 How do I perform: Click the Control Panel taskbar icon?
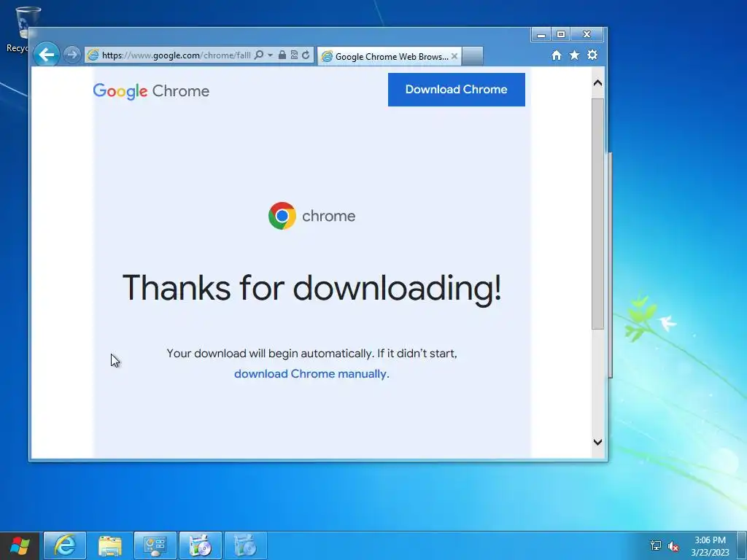coord(155,545)
